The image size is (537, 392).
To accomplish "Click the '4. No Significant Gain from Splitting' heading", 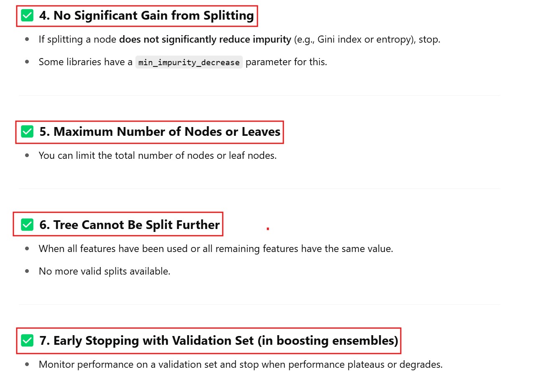I will [x=146, y=16].
